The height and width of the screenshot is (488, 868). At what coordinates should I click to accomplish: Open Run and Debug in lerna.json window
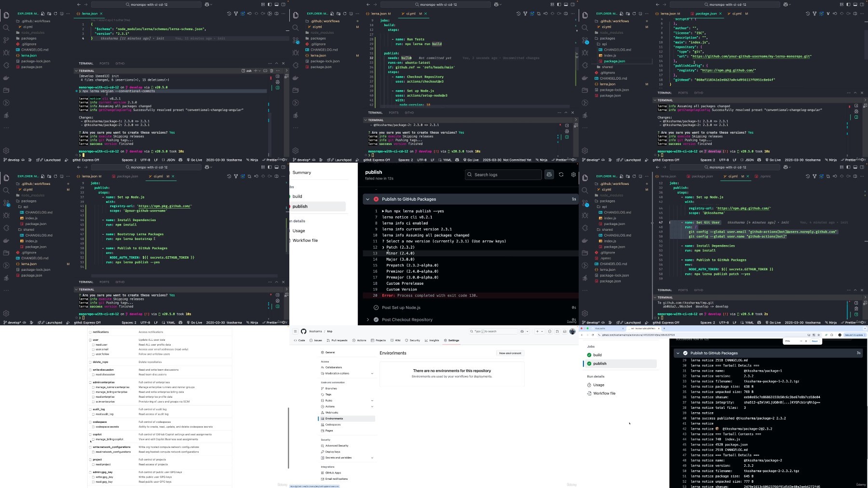tap(6, 53)
